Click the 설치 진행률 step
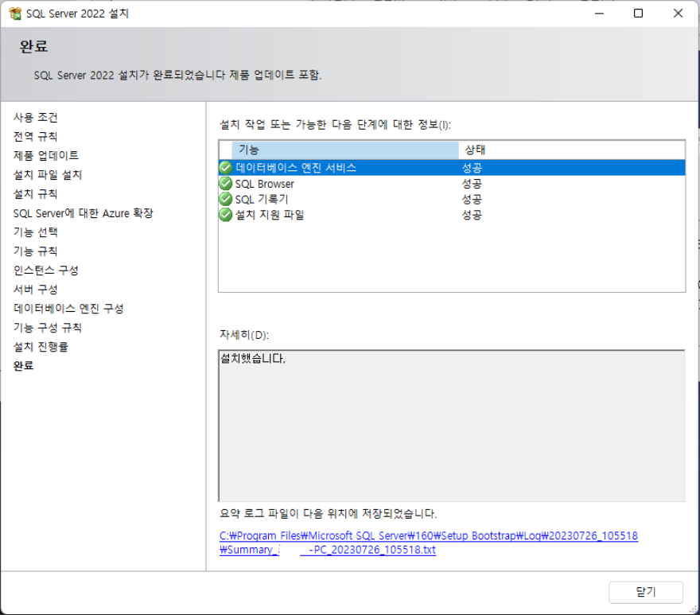Viewport: 700px width, 615px height. [41, 347]
